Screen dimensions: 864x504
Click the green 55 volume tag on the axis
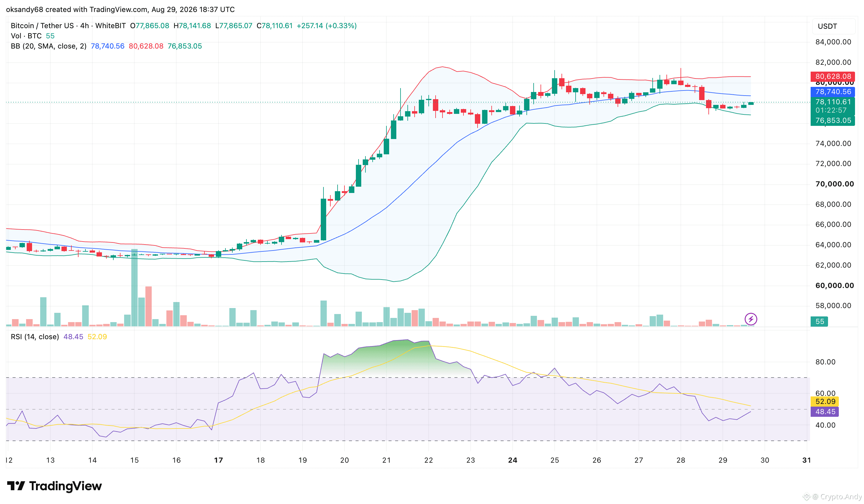click(819, 322)
